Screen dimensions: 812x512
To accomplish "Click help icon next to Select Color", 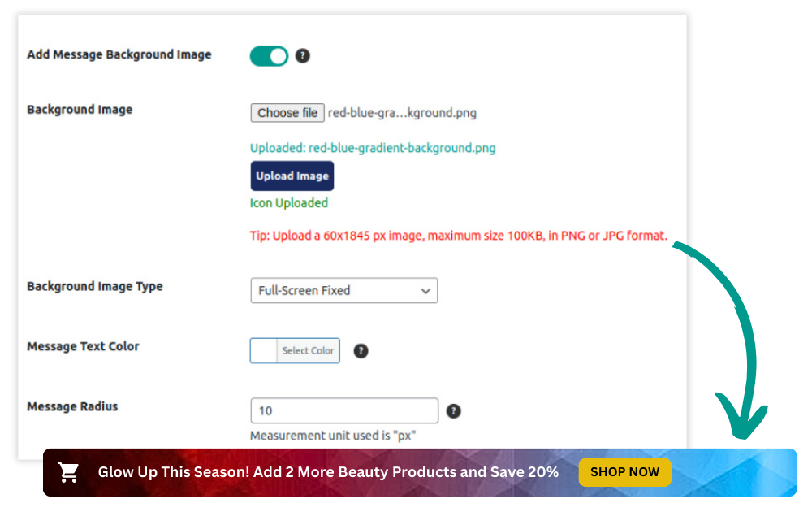I will pos(361,351).
